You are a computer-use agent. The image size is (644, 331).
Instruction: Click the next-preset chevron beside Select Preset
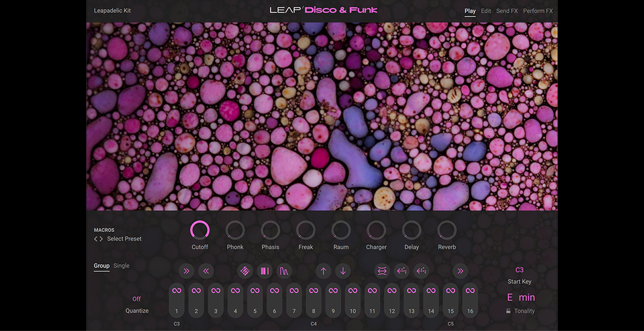coord(101,239)
